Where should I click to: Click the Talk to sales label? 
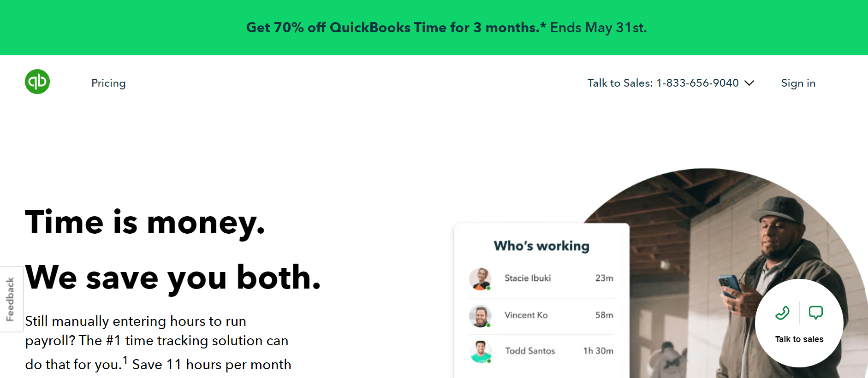point(799,339)
